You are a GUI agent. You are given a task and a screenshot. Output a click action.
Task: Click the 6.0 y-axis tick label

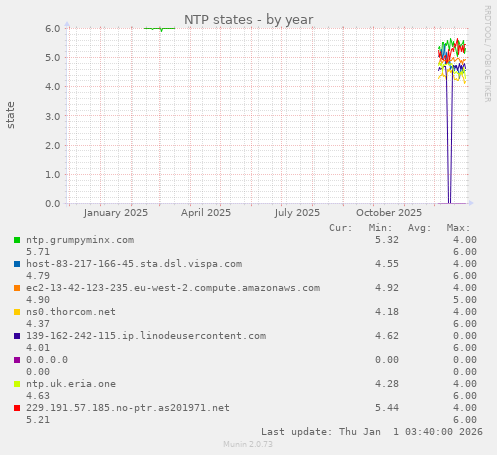[x=53, y=28]
